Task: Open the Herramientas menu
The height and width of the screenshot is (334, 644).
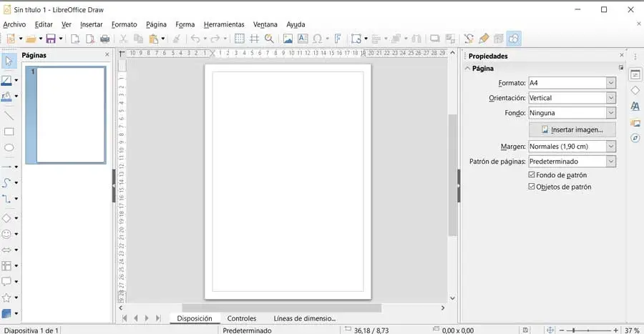Action: tap(223, 24)
